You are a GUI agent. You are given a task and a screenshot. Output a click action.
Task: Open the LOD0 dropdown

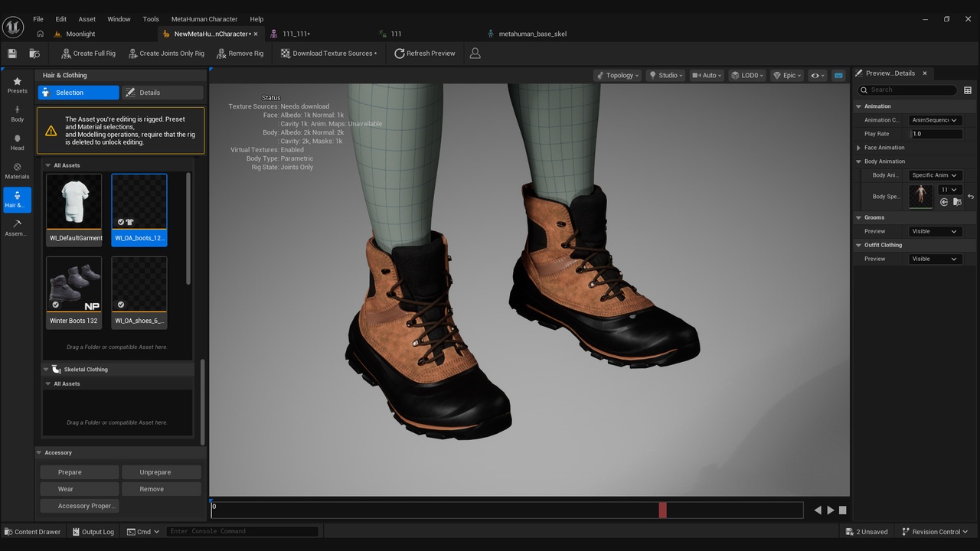point(747,75)
